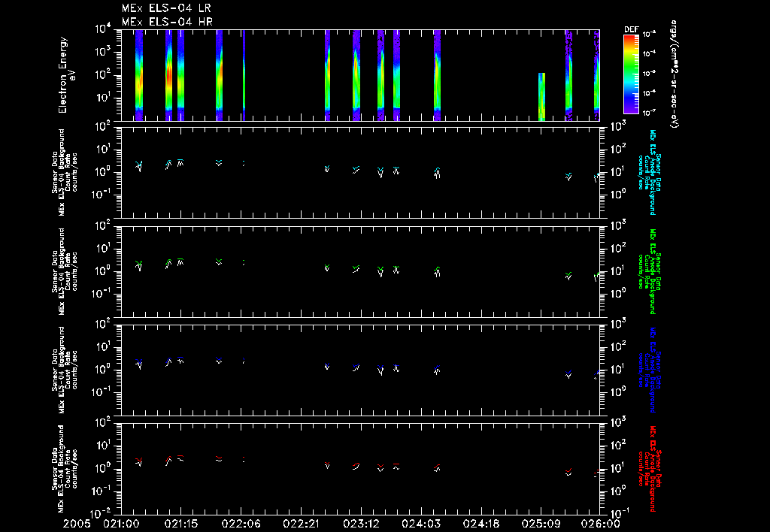Click the "MEx ELS-04 LR" title text
Viewport: 770px width, 532px height.
click(166, 8)
